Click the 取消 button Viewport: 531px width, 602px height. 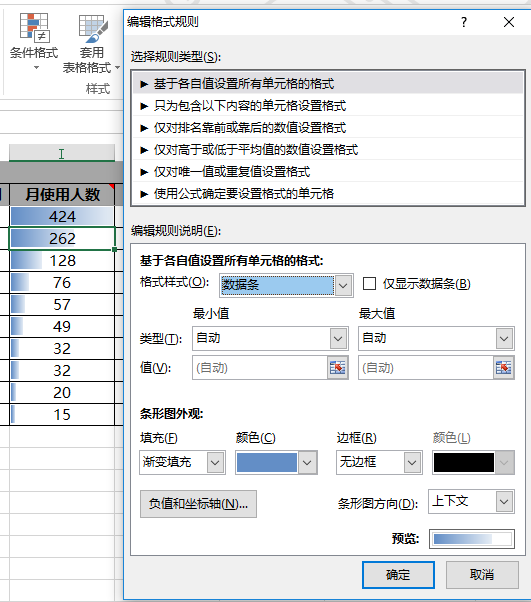(482, 575)
